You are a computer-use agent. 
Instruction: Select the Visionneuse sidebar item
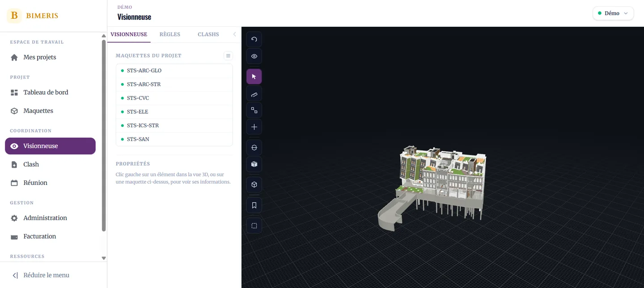(x=50, y=146)
